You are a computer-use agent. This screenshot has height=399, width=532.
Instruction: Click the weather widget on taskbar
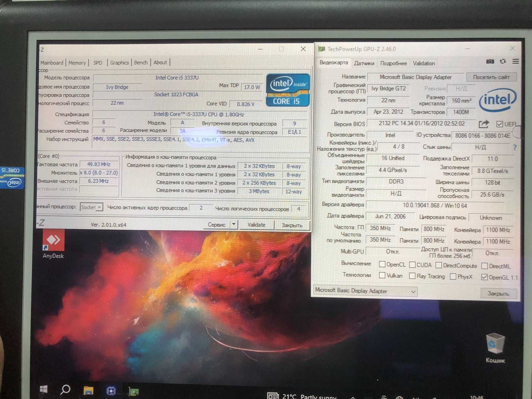coord(301,396)
